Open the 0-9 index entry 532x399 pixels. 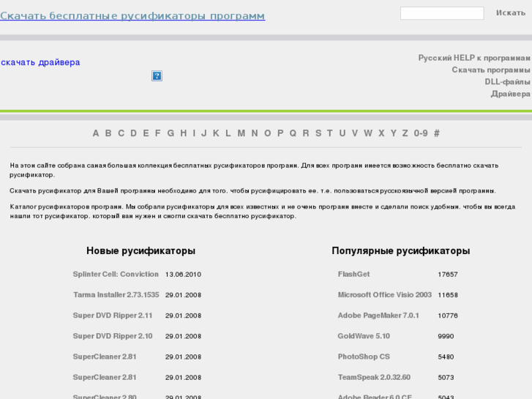click(421, 133)
